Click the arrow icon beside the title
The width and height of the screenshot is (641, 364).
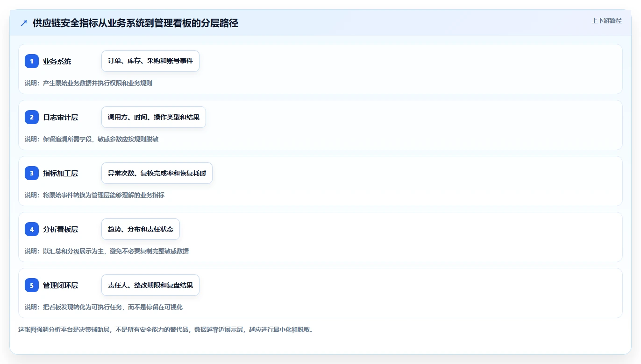24,23
